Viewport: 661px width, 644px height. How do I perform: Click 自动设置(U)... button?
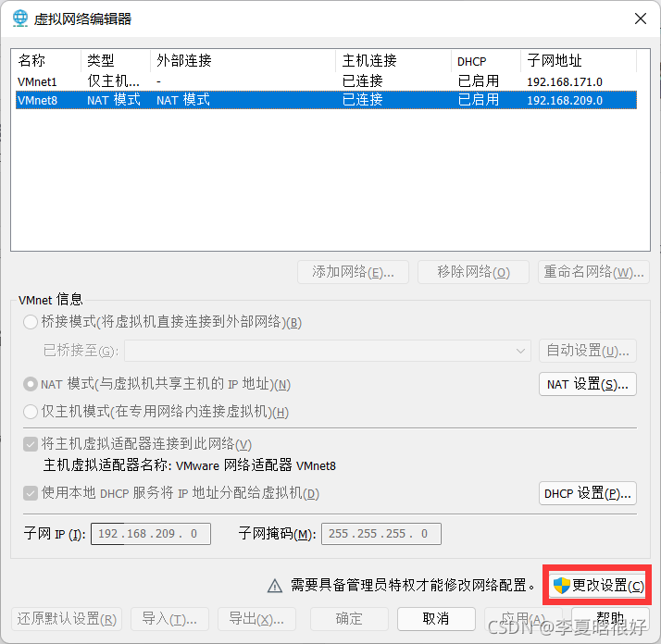point(588,351)
